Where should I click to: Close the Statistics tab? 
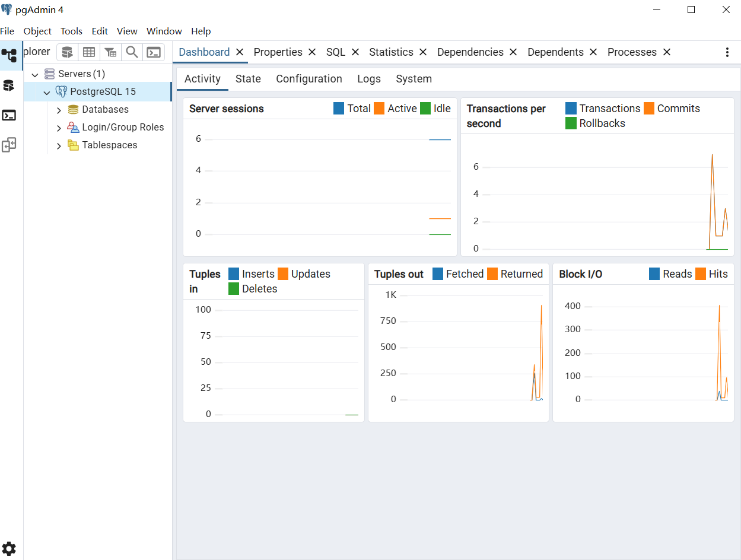(x=423, y=52)
